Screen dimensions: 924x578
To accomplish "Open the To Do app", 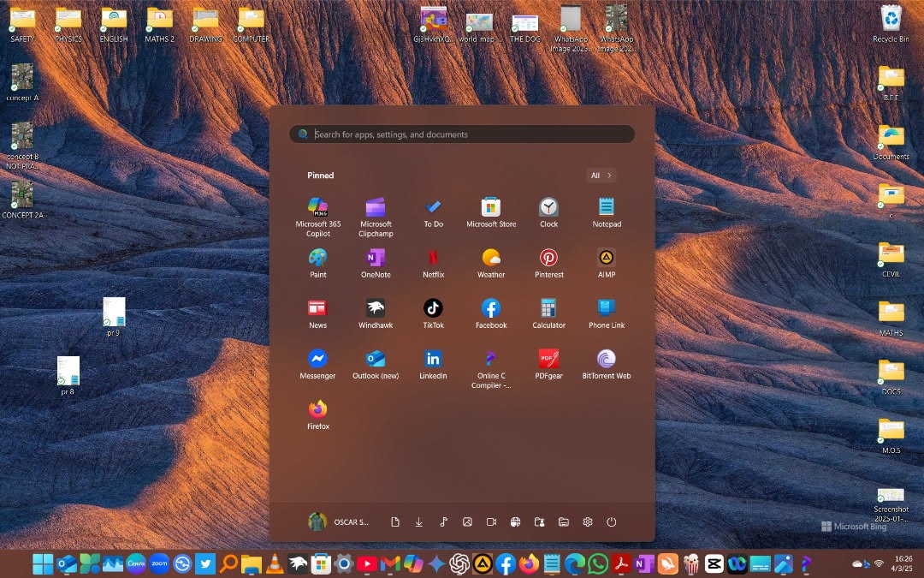I will pyautogui.click(x=433, y=212).
